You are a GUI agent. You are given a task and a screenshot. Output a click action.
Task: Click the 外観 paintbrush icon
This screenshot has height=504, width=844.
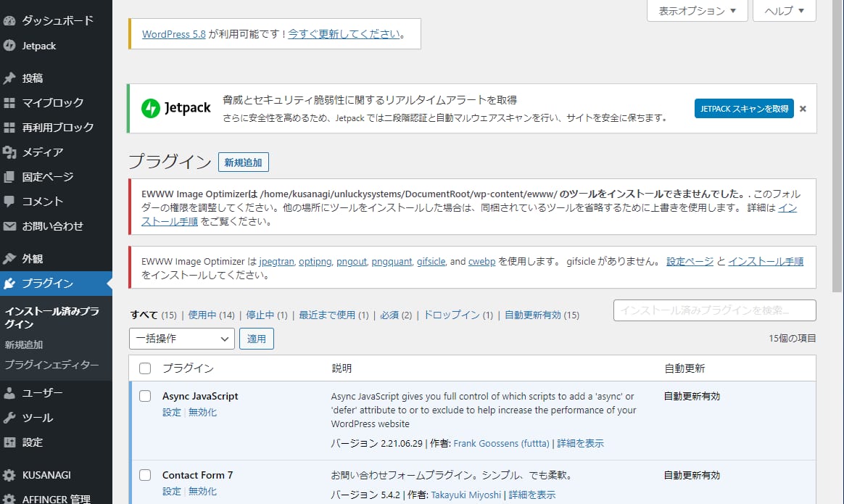(9, 258)
